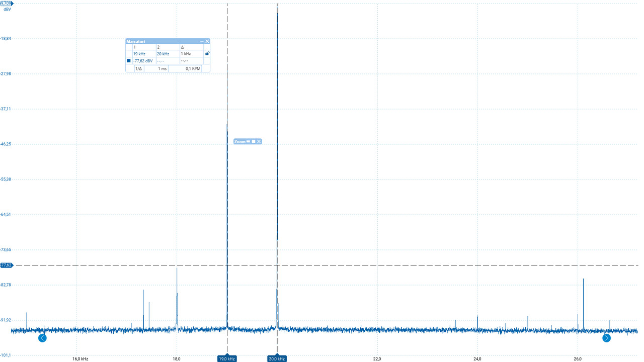The width and height of the screenshot is (644, 362).
Task: Restore the Zoom overview widget size
Action: pos(254,142)
